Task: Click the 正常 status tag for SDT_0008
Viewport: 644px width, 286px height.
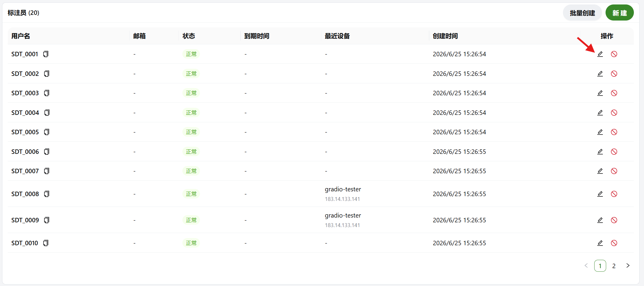Action: [191, 194]
